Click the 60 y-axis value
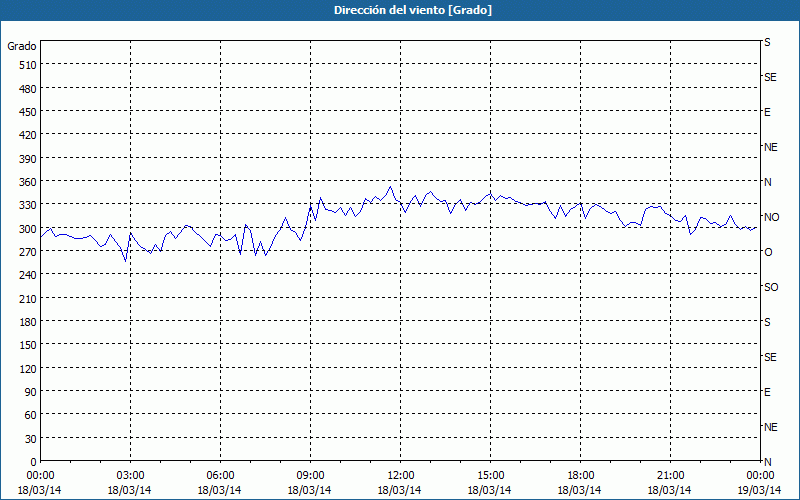This screenshot has height=500, width=800. pyautogui.click(x=31, y=415)
